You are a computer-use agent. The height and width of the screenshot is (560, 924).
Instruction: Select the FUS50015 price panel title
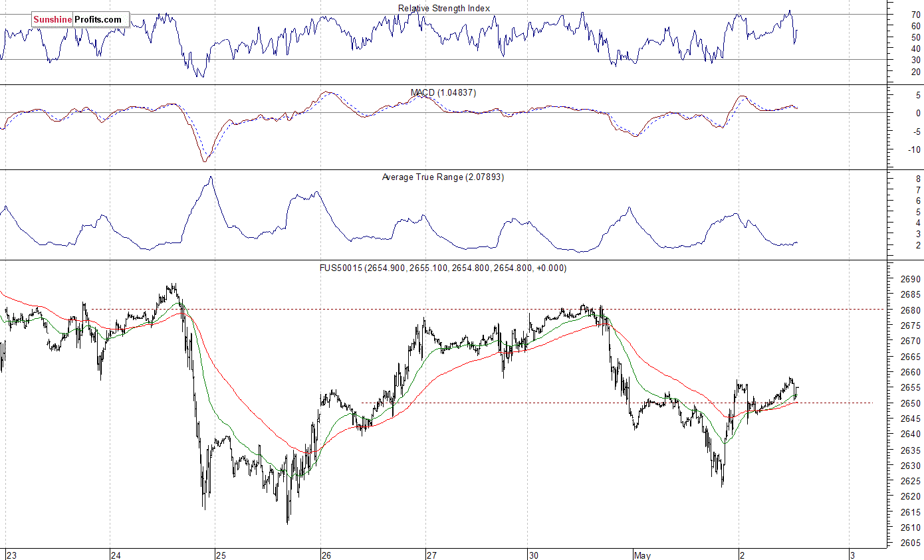click(x=443, y=268)
